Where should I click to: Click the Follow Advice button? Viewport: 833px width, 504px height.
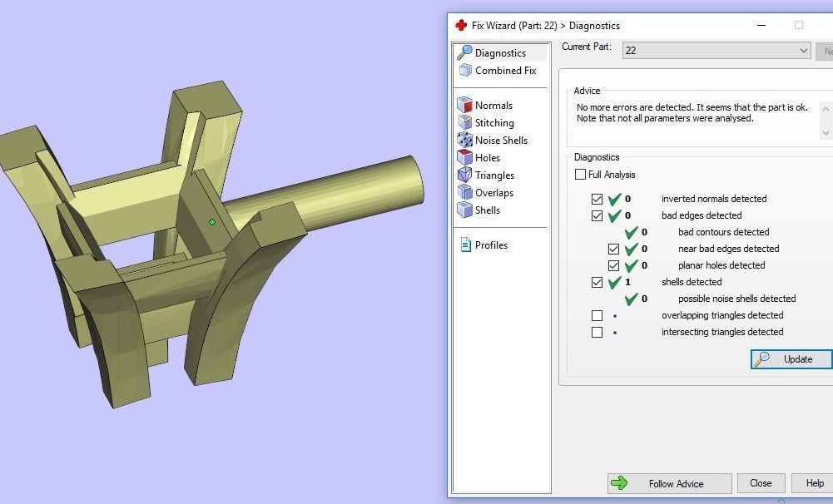point(669,483)
